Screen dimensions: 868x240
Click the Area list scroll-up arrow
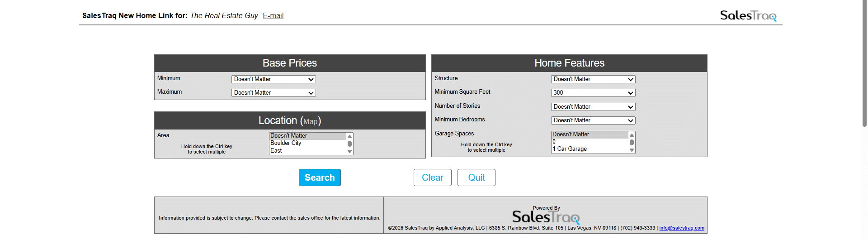coord(349,136)
